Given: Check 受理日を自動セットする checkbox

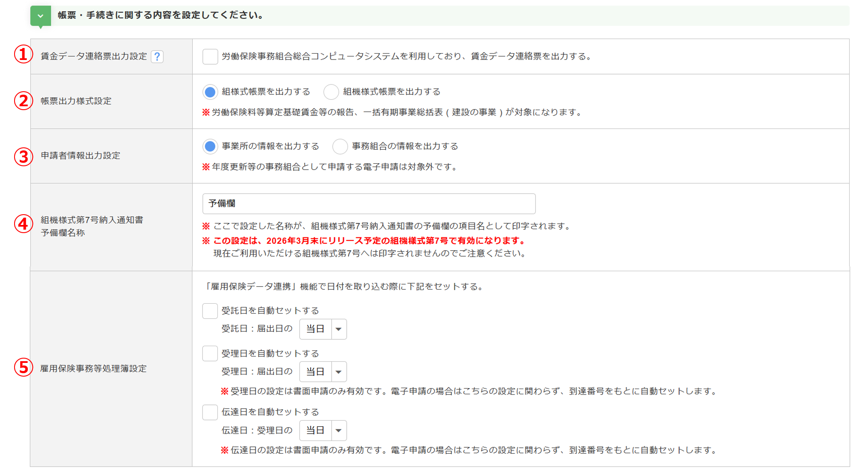Looking at the screenshot, I should (210, 353).
